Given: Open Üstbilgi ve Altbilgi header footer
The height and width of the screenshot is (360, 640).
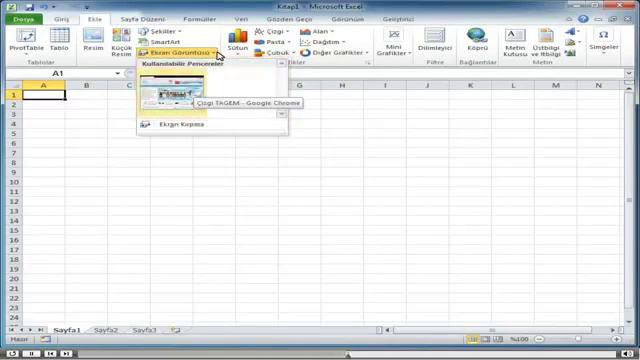Looking at the screenshot, I should pos(546,42).
